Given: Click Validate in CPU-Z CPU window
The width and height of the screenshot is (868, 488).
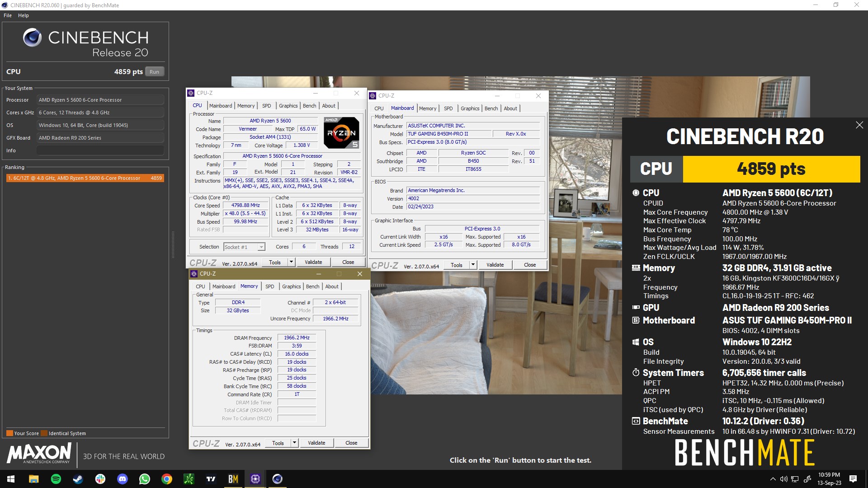Looking at the screenshot, I should [x=313, y=262].
